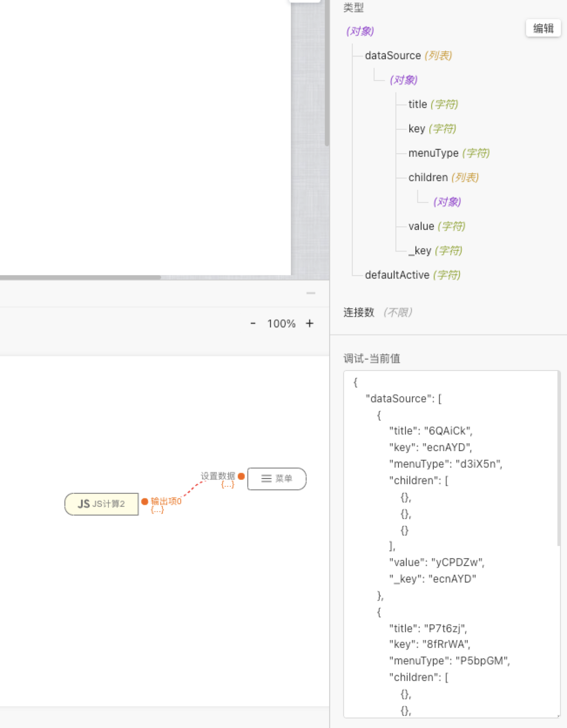Click the 类型 heading

point(354,7)
